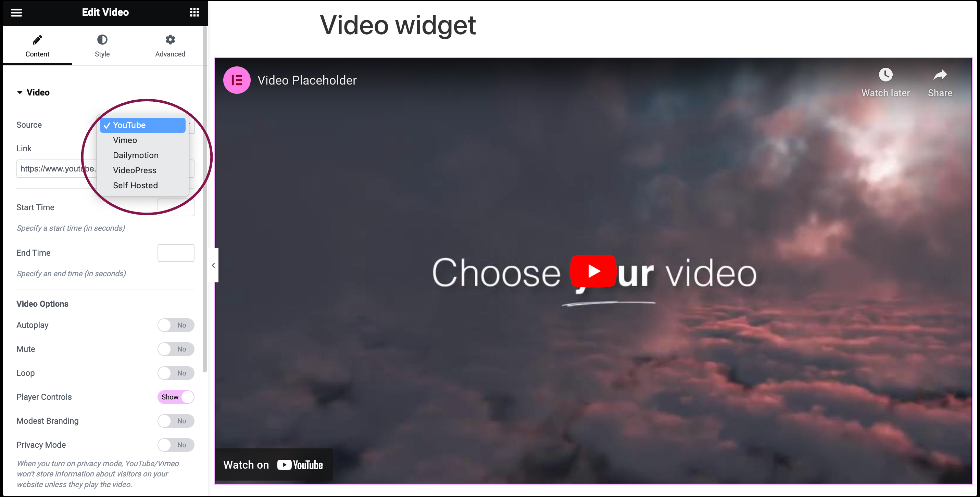Click the Elementor logo icon in video
The image size is (980, 497).
[x=238, y=80]
